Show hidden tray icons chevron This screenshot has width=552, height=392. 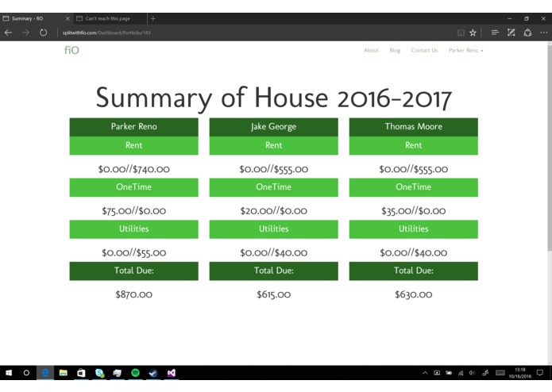(x=425, y=373)
